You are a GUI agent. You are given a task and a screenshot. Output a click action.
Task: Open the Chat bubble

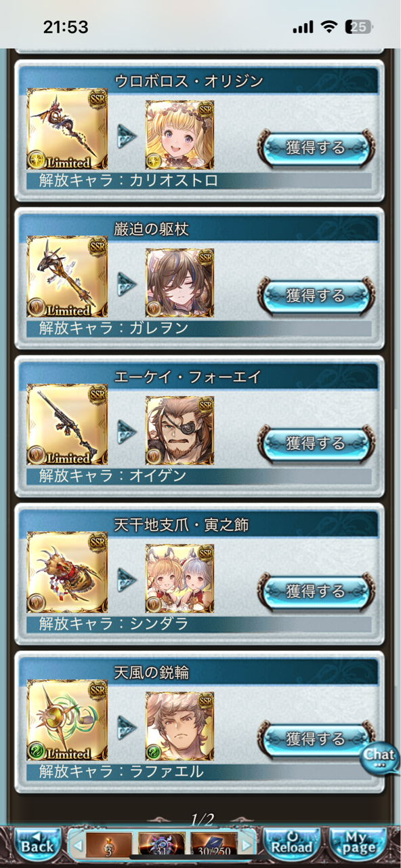click(x=379, y=756)
